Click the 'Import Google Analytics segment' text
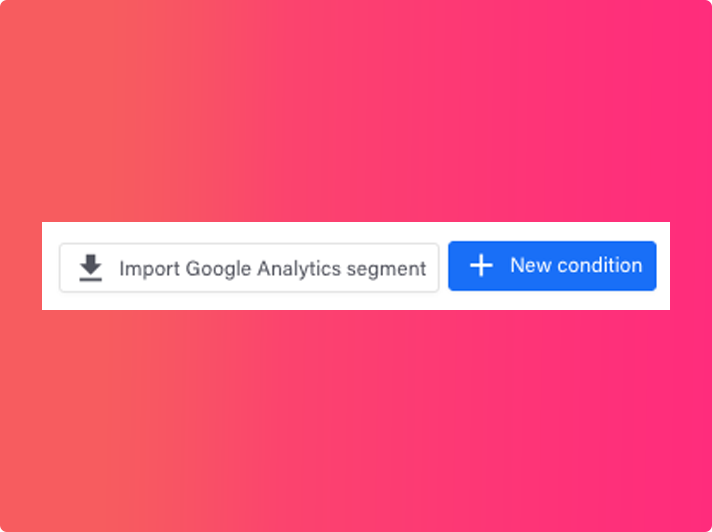Image resolution: width=712 pixels, height=532 pixels. (x=272, y=269)
